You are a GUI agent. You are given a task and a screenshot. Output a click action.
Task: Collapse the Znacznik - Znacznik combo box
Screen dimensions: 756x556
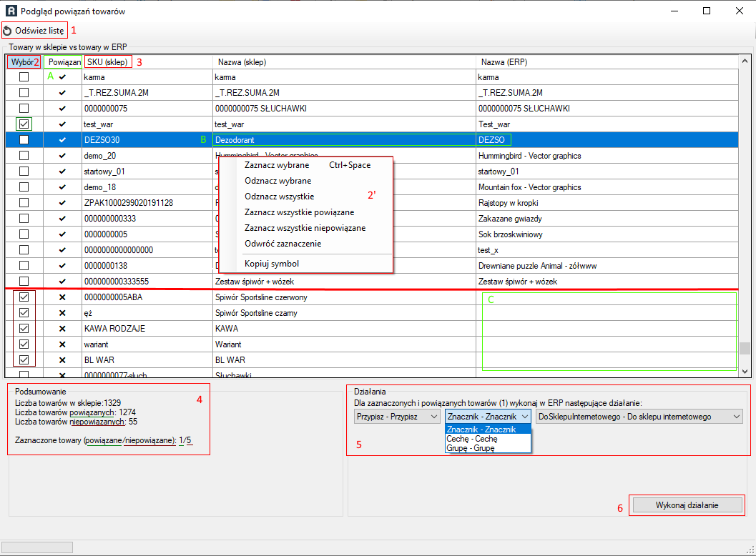click(488, 417)
